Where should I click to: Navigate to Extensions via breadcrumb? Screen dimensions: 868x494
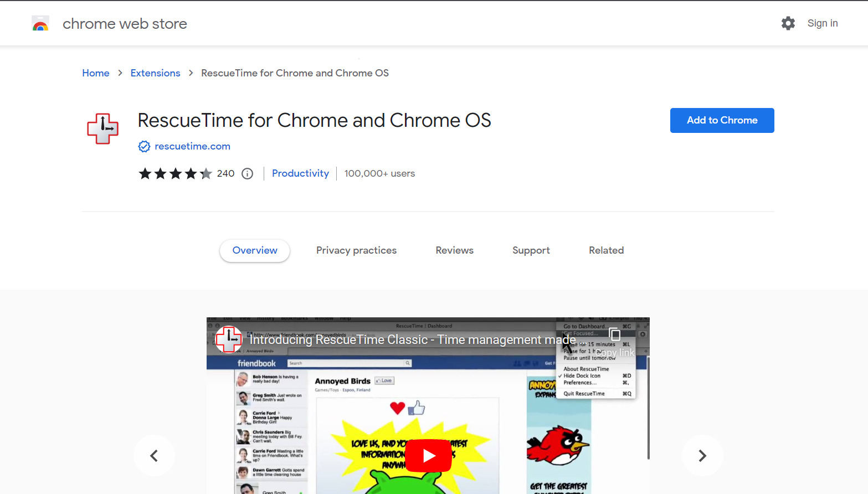[x=155, y=73]
